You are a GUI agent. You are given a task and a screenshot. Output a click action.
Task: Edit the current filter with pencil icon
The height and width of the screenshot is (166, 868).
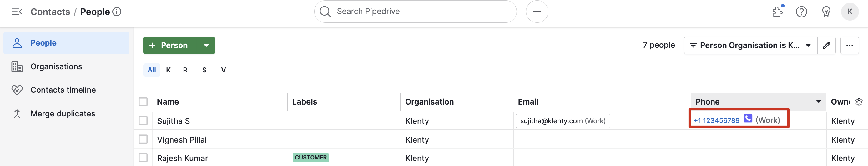pyautogui.click(x=826, y=45)
